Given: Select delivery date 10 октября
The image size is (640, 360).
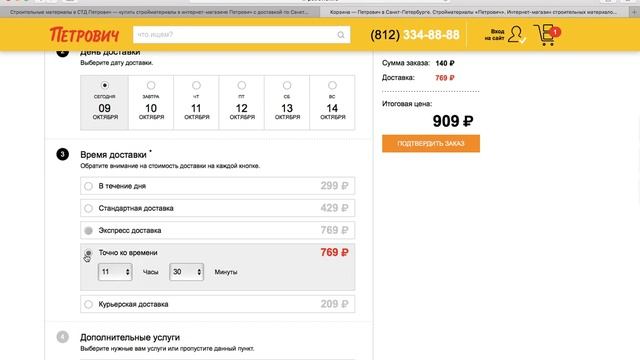Looking at the screenshot, I should point(151,102).
